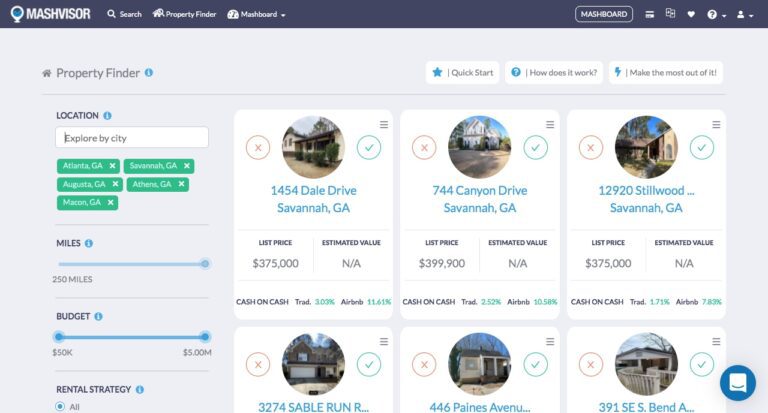Click the MASHBOARD outlined button
768x413 pixels.
tap(604, 14)
